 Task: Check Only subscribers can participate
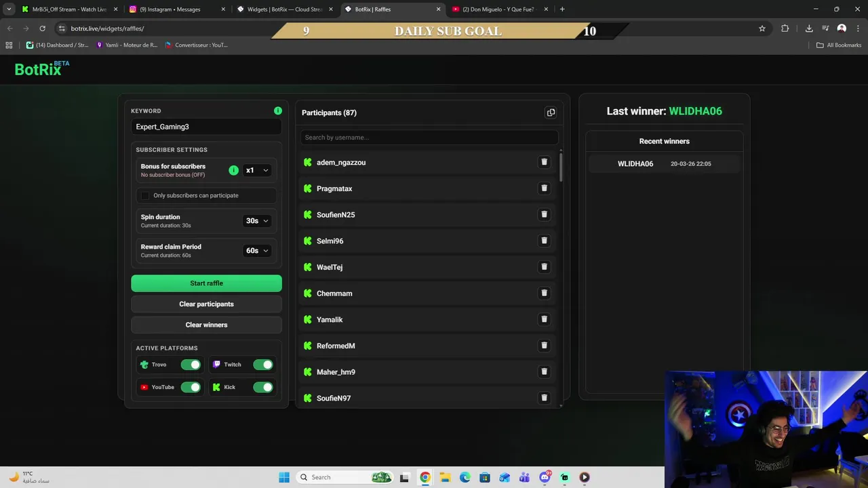[144, 196]
